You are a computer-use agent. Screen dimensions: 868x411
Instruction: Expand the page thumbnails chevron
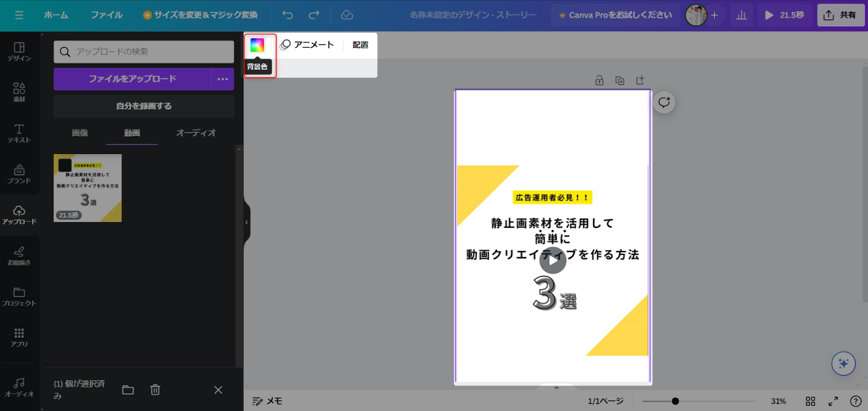556,388
